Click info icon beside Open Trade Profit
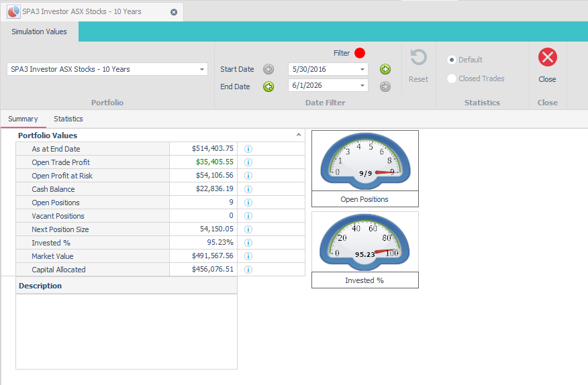 pyautogui.click(x=248, y=162)
